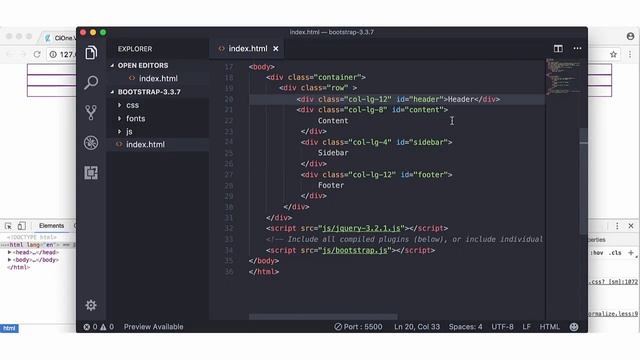Select the DevTools inspect element picker
640x360 pixels.
pos(8,226)
